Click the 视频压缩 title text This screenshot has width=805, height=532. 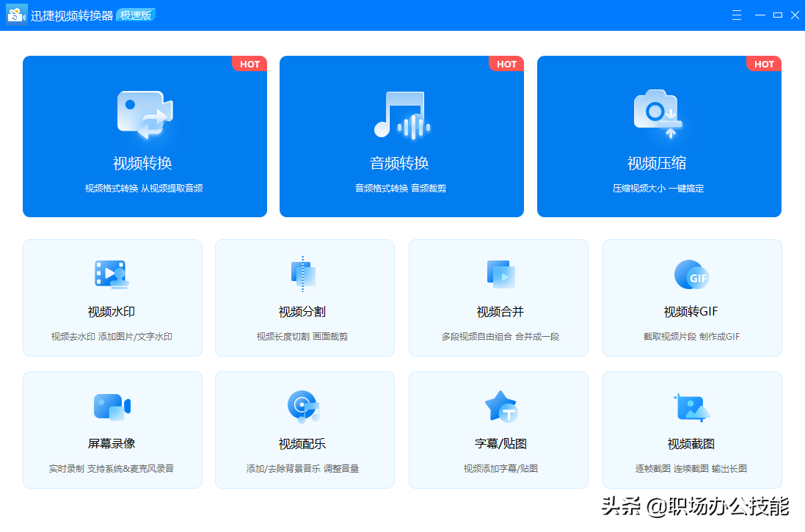(657, 164)
